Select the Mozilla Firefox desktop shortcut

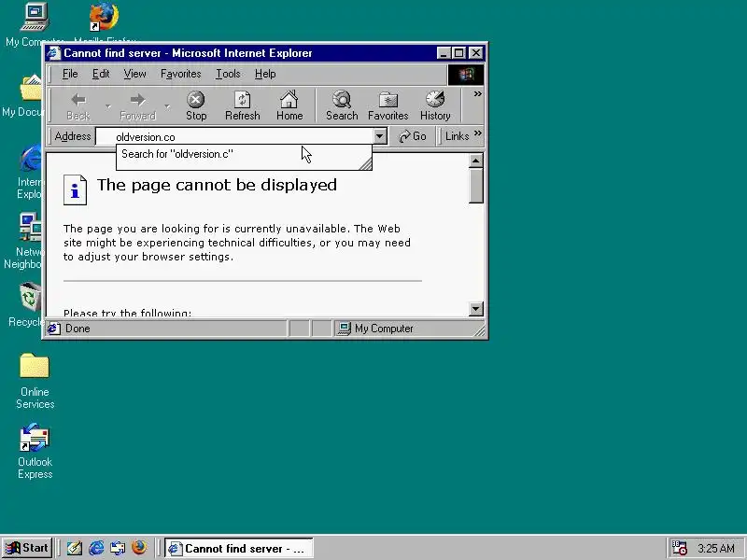point(105,22)
